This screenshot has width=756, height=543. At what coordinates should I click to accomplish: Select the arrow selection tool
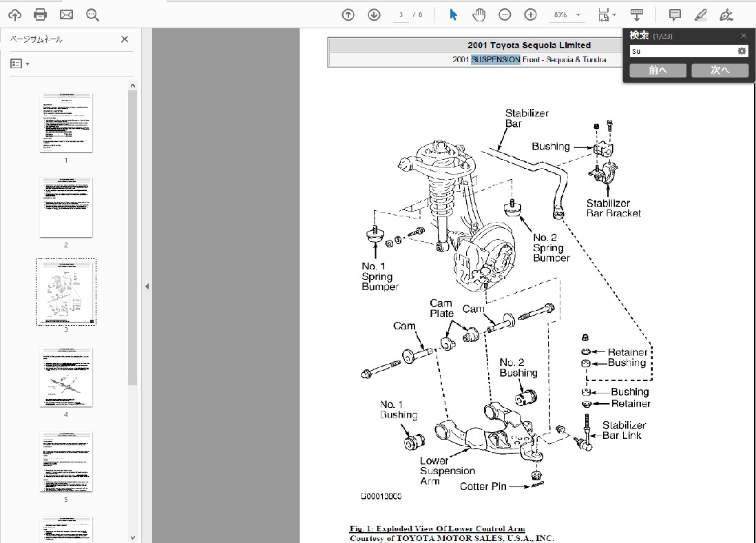pos(453,15)
